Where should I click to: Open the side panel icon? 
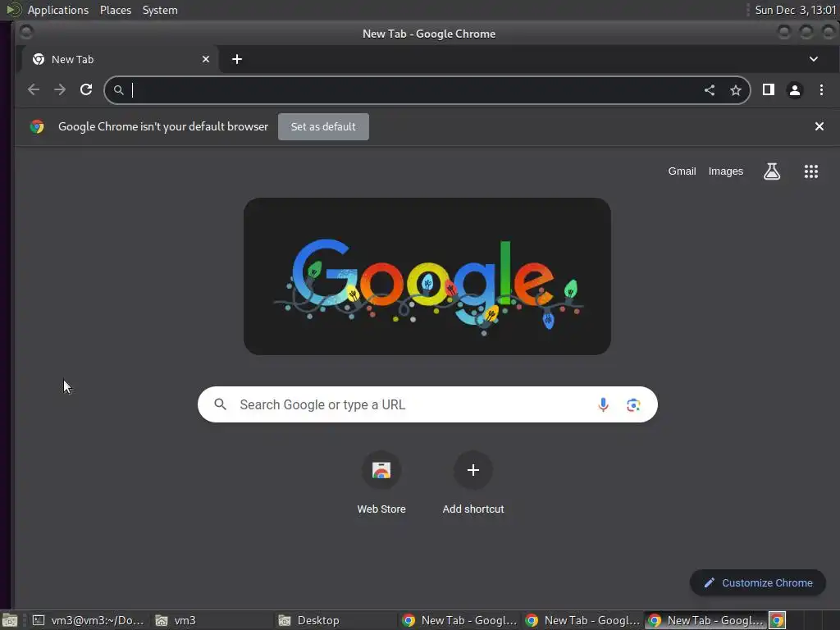click(x=768, y=89)
